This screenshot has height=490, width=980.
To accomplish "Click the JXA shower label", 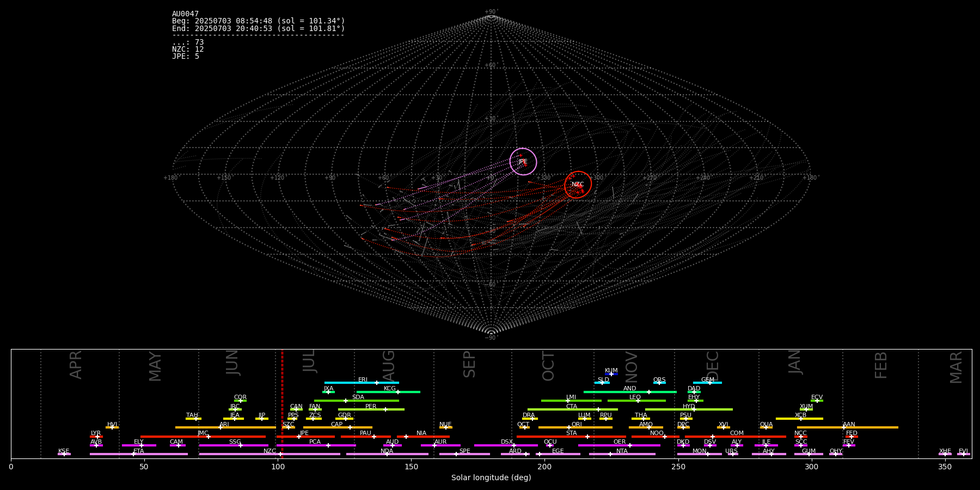I will click(x=328, y=389).
